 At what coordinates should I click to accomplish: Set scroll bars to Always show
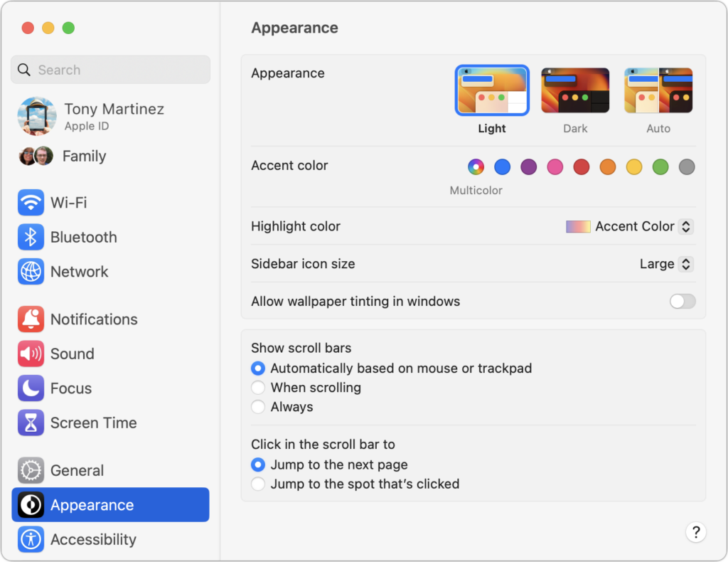click(258, 407)
